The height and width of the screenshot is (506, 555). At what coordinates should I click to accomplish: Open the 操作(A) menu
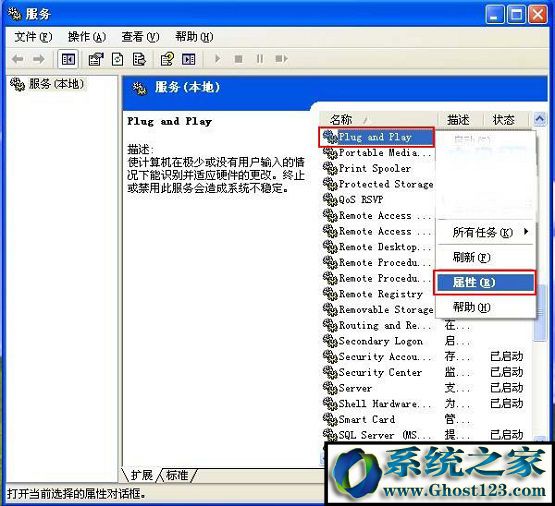pyautogui.click(x=86, y=37)
